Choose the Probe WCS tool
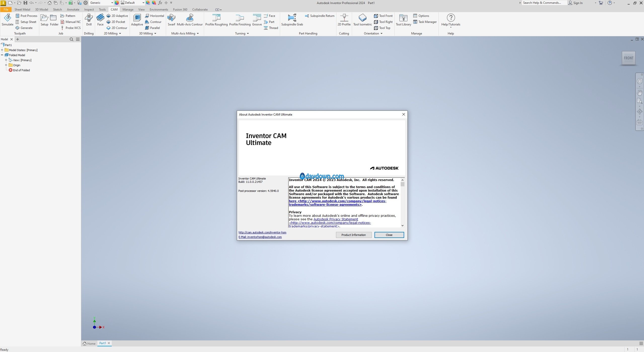 pos(71,28)
